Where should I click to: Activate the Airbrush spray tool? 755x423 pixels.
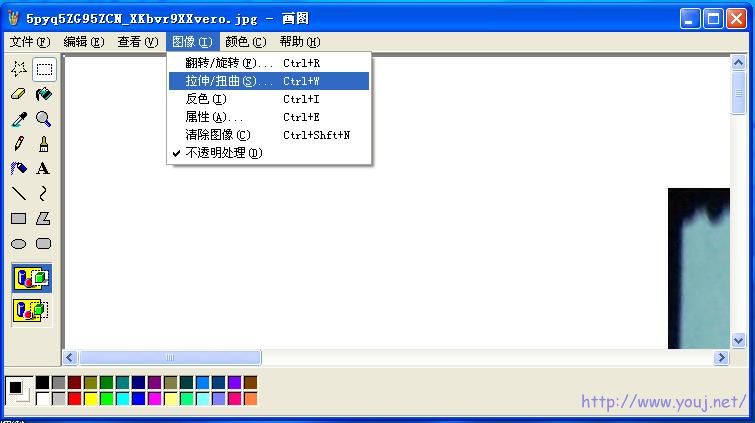click(19, 169)
